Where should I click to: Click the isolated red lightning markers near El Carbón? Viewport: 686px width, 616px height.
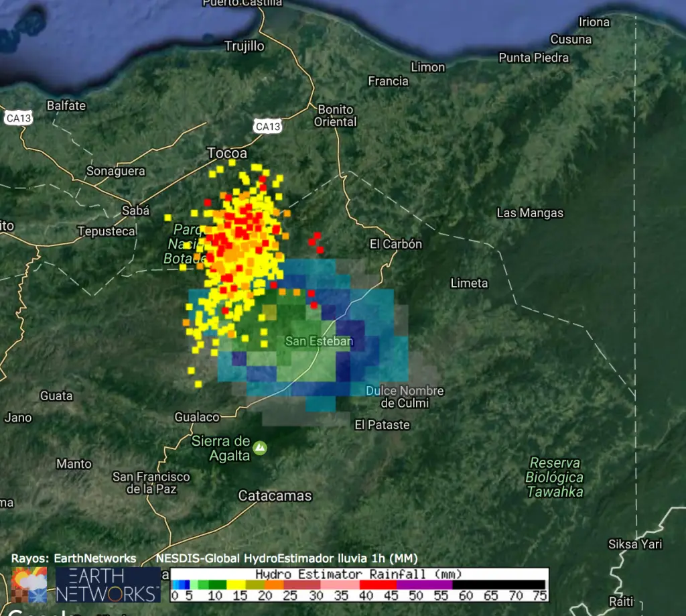coord(315,242)
